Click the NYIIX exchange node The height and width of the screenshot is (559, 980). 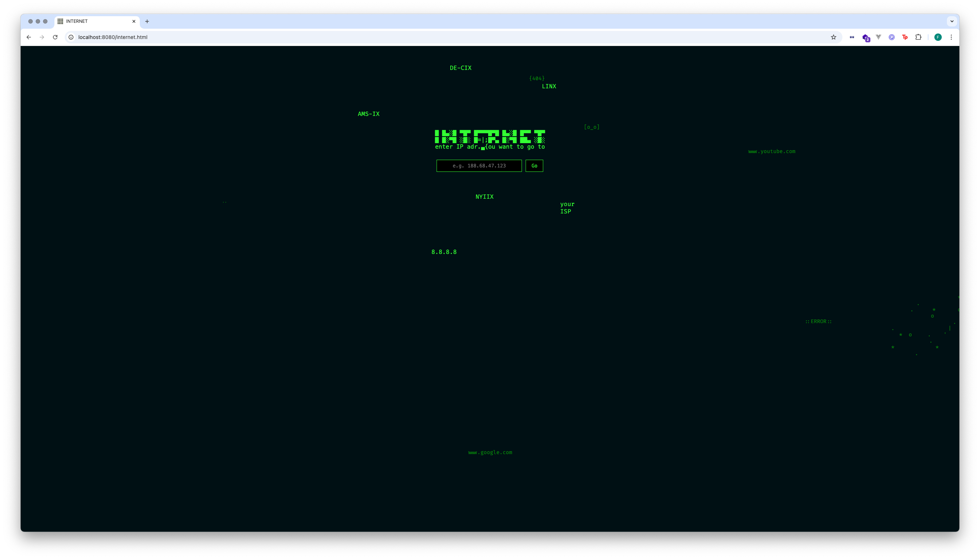484,196
